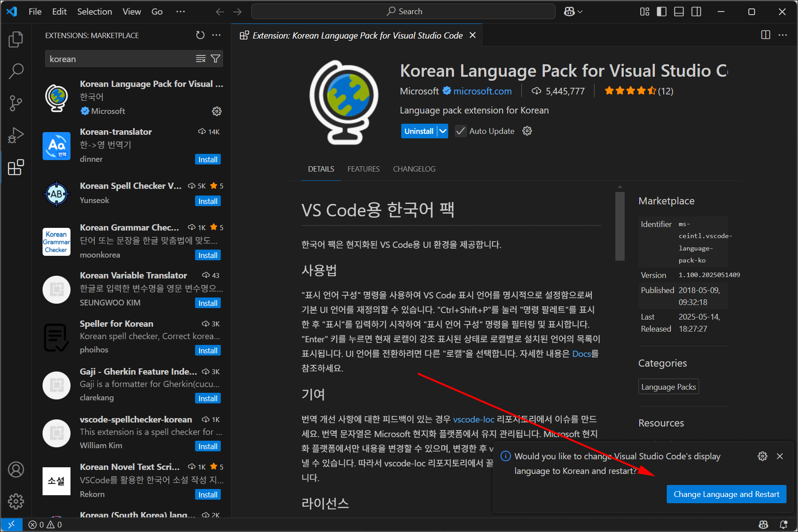Image resolution: width=798 pixels, height=532 pixels.
Task: Split the editor to the right
Action: (x=766, y=35)
